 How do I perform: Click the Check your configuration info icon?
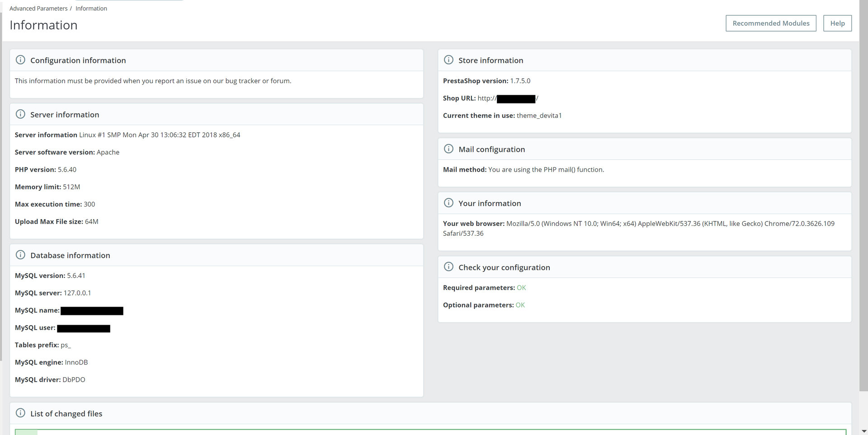(448, 267)
